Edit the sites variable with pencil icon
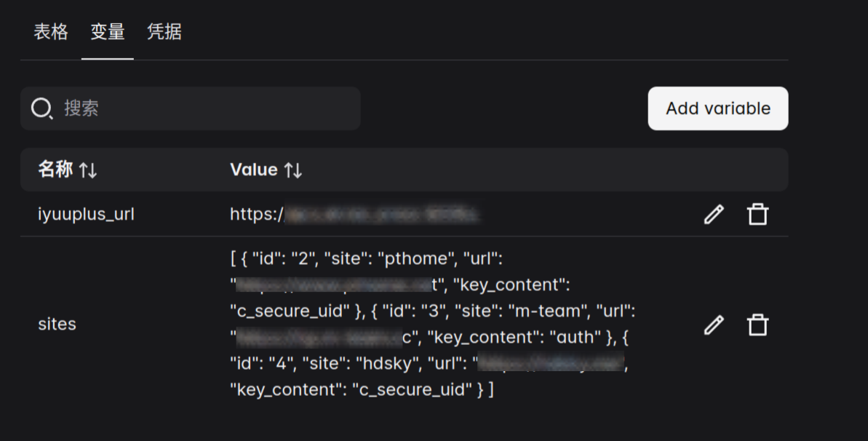Viewport: 868px width, 441px height. (714, 325)
